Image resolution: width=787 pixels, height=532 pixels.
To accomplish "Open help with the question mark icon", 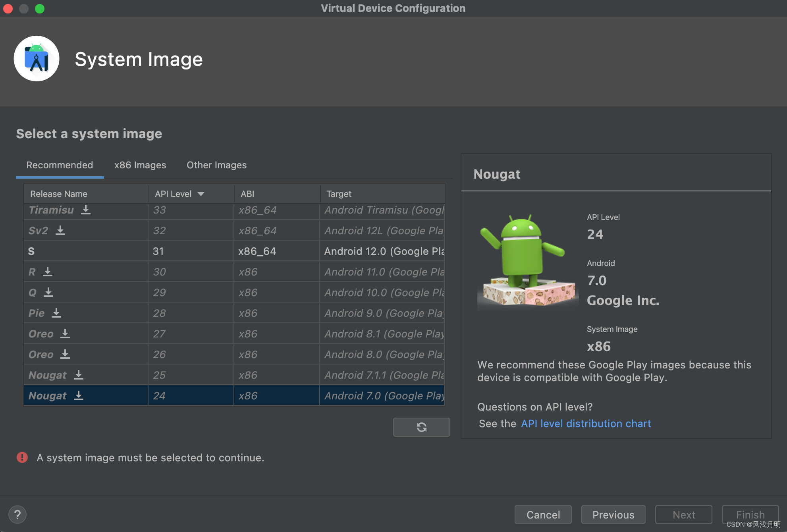I will click(x=17, y=515).
